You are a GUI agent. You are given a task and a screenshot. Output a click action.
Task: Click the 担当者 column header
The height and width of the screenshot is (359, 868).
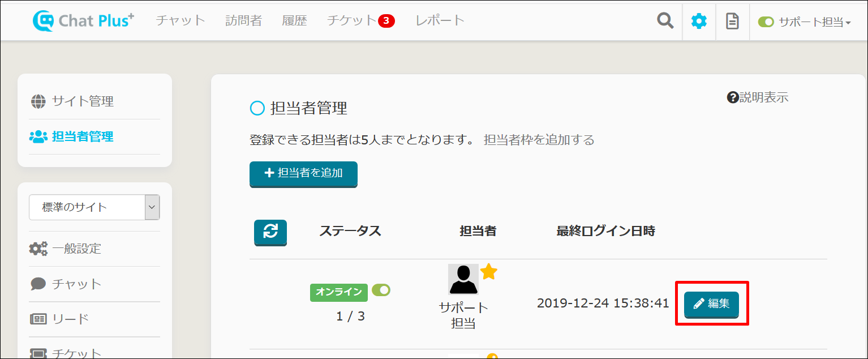coord(478,231)
